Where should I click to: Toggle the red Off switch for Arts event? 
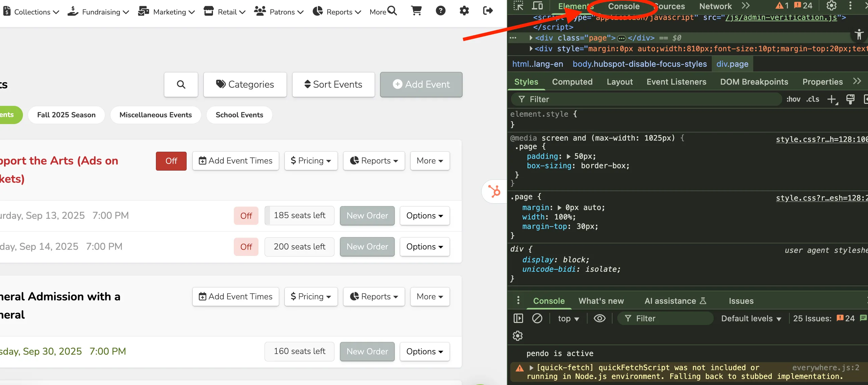click(x=171, y=161)
